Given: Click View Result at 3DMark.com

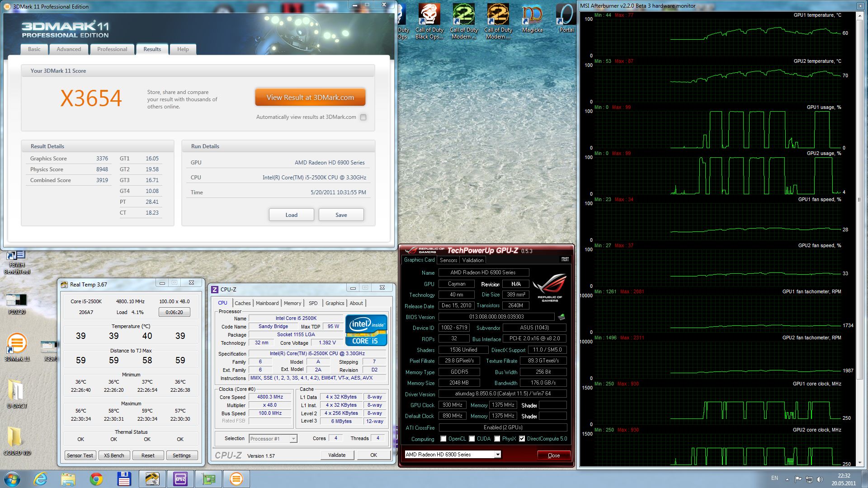Looking at the screenshot, I should click(x=310, y=98).
